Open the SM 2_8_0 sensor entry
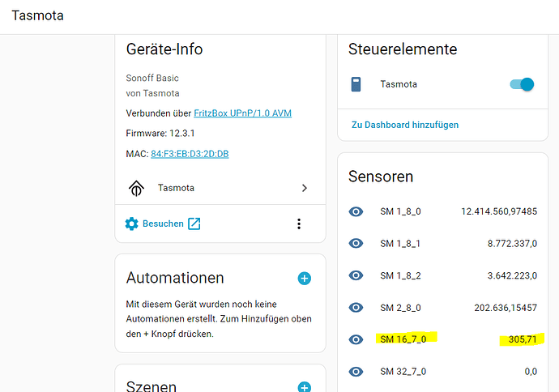The image size is (559, 392). pyautogui.click(x=442, y=308)
